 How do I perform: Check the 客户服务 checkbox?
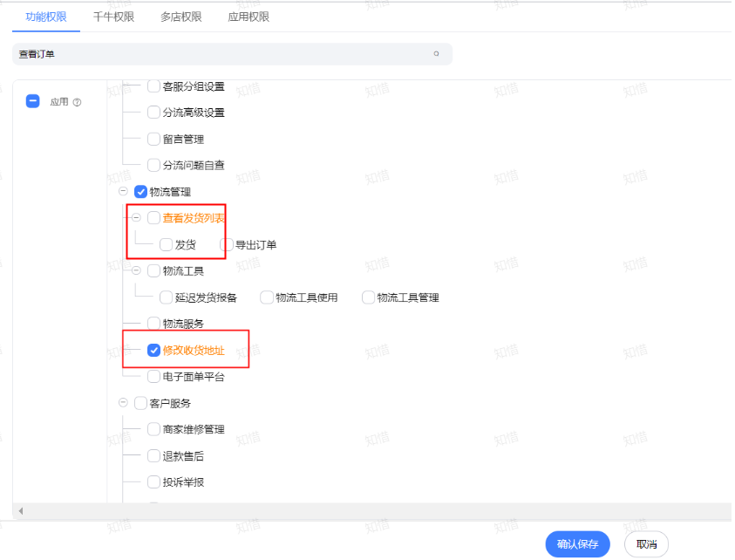coord(140,403)
